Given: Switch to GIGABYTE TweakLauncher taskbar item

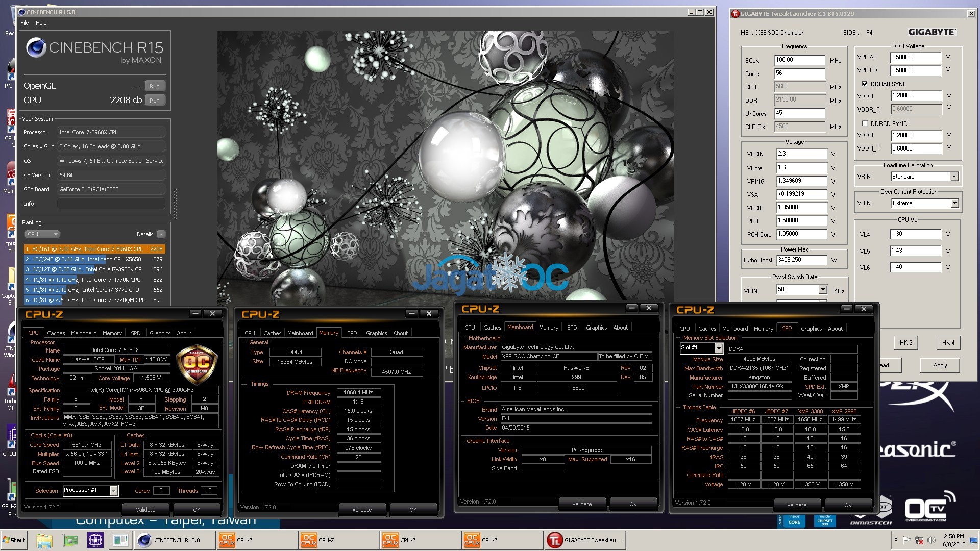Looking at the screenshot, I should click(x=585, y=540).
